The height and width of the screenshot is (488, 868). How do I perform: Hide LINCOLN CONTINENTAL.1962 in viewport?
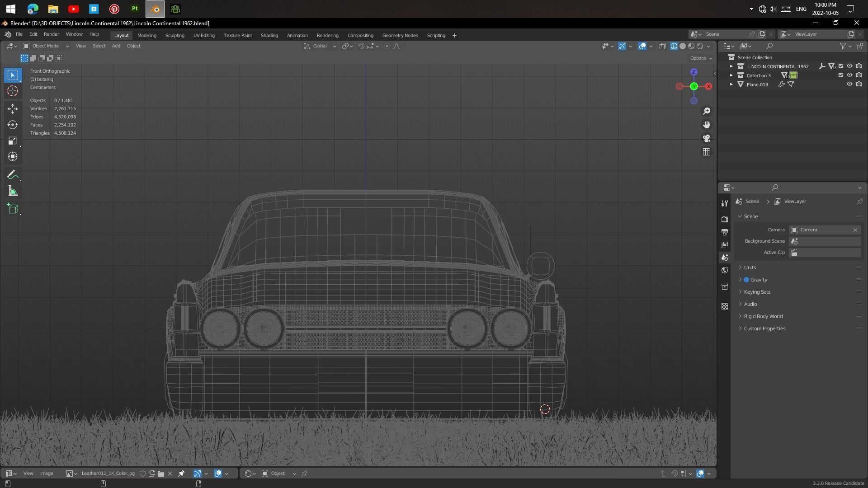pyautogui.click(x=849, y=66)
